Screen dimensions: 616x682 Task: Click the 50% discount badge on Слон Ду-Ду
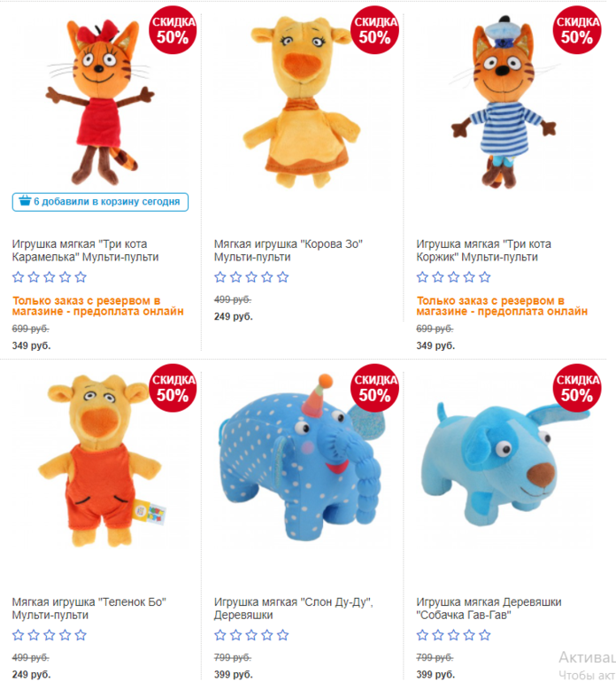[375, 388]
